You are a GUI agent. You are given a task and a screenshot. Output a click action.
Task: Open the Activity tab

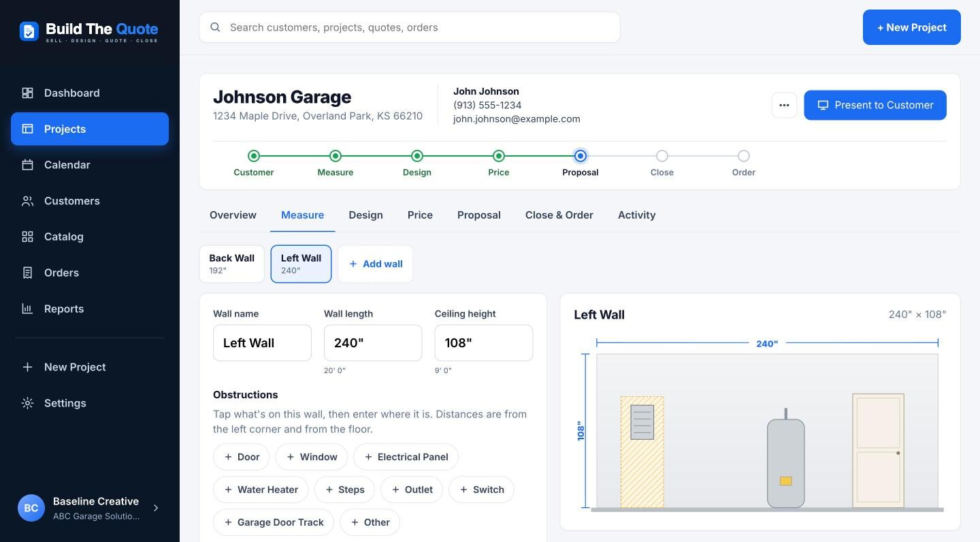[x=637, y=215]
